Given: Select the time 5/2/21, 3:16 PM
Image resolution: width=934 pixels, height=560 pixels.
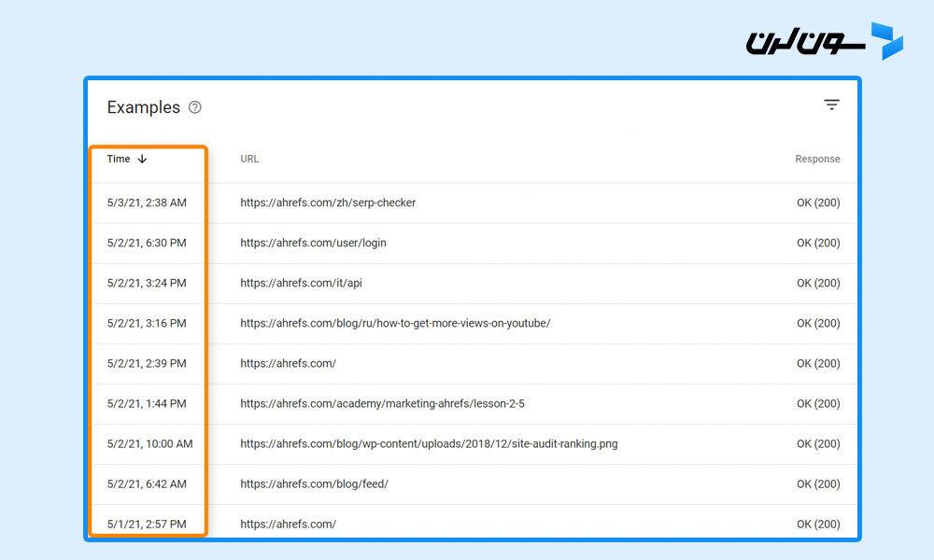Looking at the screenshot, I should pyautogui.click(x=147, y=323).
